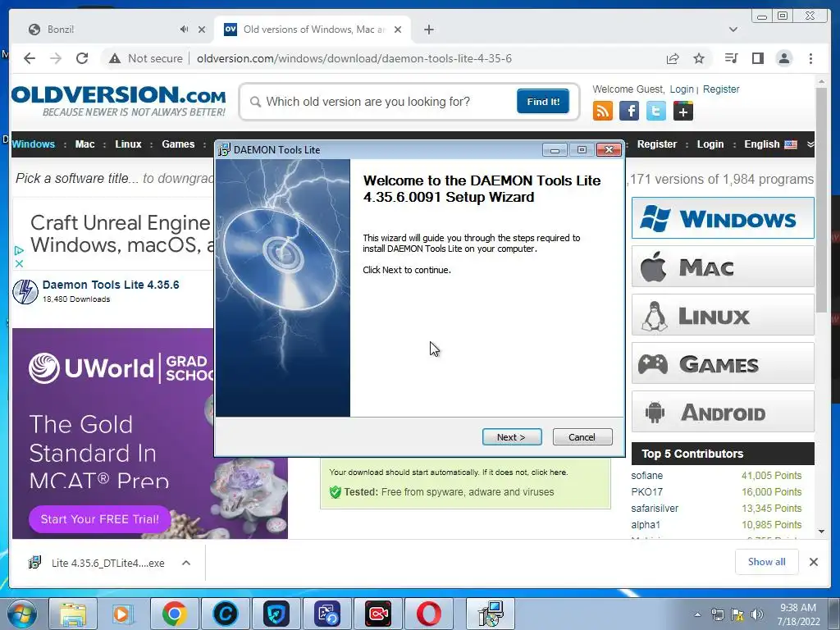This screenshot has height=630, width=840.
Task: Click Start Your FREE Trial! button
Action: tap(99, 519)
